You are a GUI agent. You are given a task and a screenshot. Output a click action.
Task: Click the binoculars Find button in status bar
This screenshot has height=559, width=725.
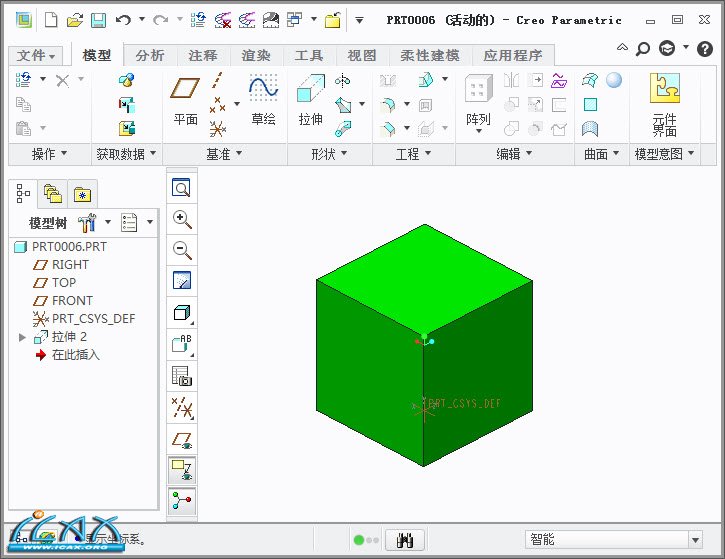[406, 540]
